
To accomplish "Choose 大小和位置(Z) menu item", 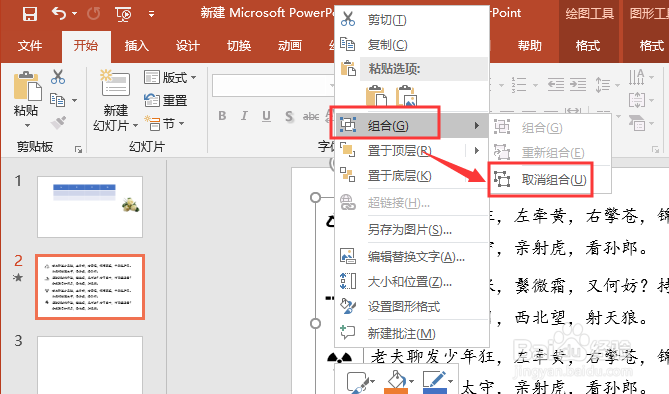I will tap(411, 282).
